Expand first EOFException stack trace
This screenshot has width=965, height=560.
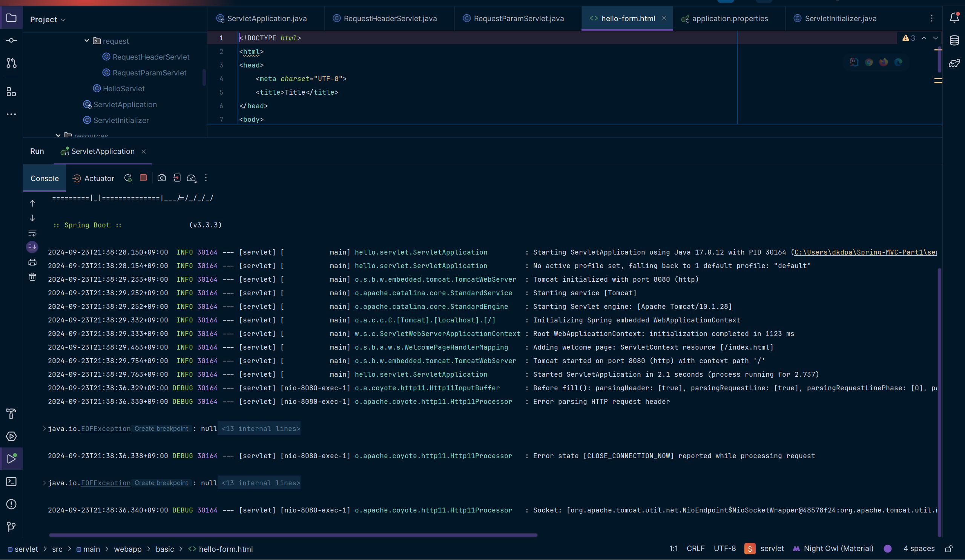pyautogui.click(x=44, y=429)
